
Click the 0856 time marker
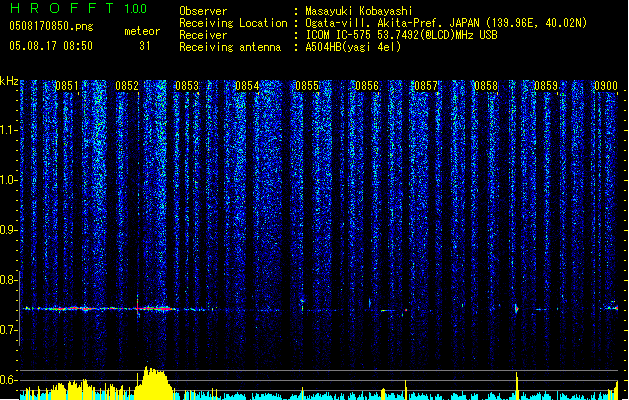click(367, 86)
